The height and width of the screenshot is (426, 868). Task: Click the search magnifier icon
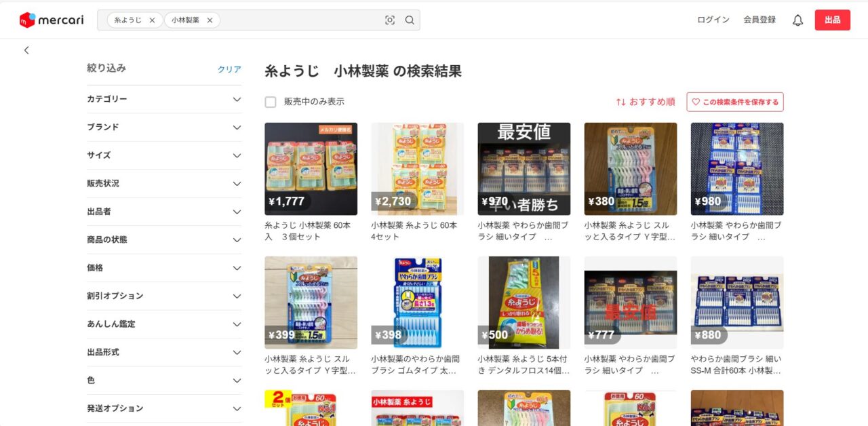[x=410, y=20]
